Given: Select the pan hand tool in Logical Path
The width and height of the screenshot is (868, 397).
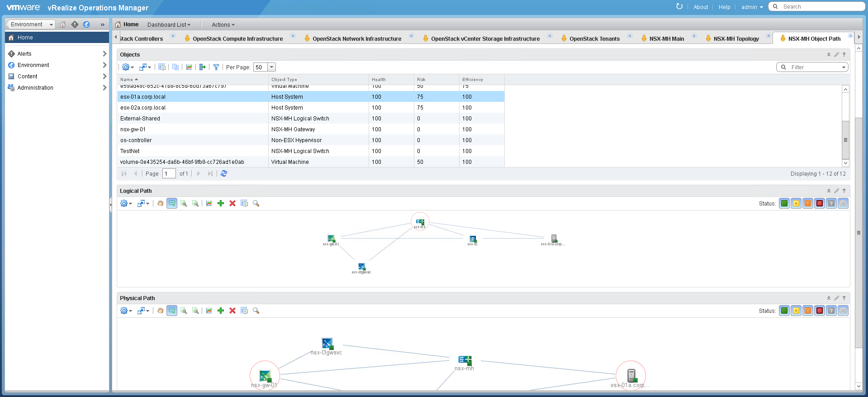Looking at the screenshot, I should [x=160, y=204].
